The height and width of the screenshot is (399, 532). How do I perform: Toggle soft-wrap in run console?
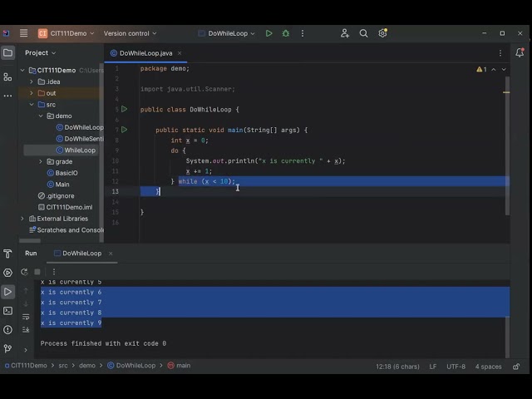26,317
